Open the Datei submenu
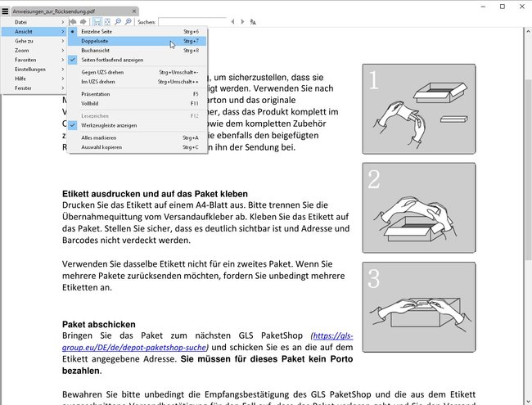The image size is (532, 405). 34,22
